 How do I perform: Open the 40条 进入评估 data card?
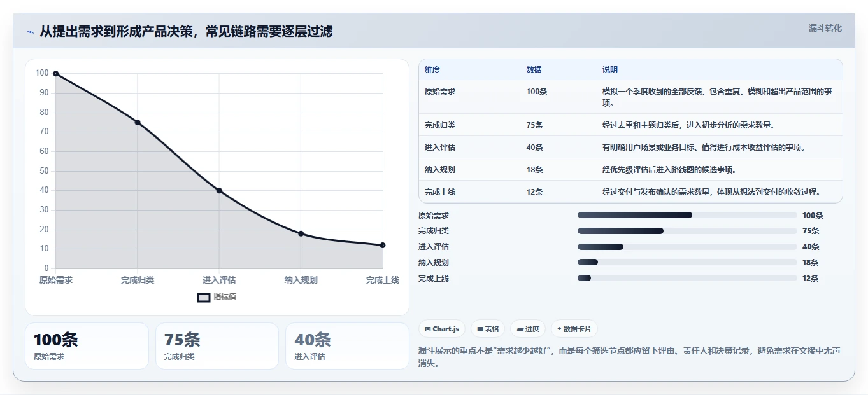[347, 346]
